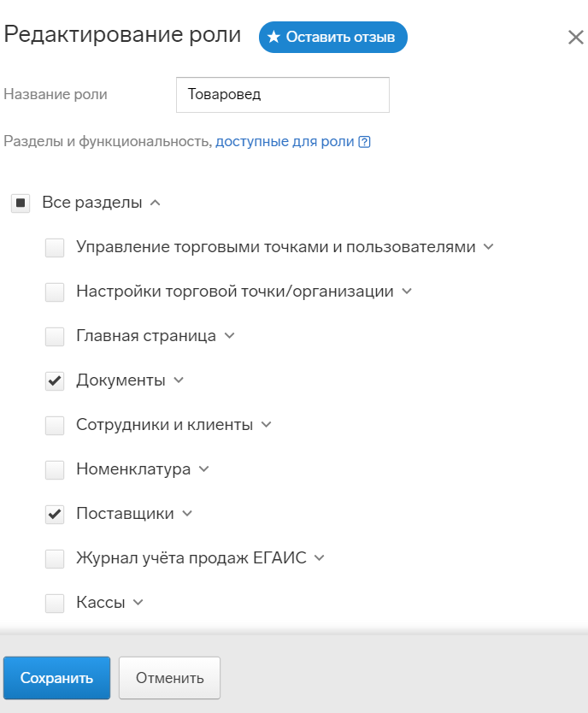This screenshot has height=713, width=588.
Task: Click the Отменить button
Action: coord(169,678)
